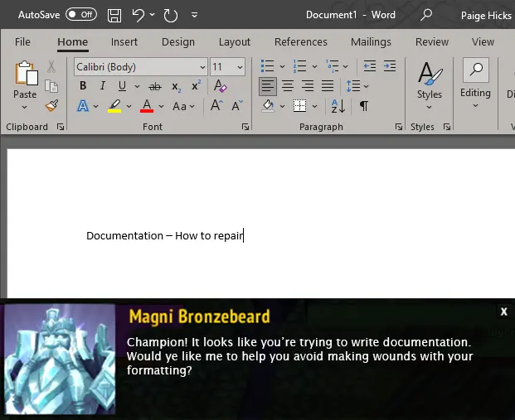Open the Change Case Aa menu
Viewport: 515px width, 420px height.
[183, 106]
